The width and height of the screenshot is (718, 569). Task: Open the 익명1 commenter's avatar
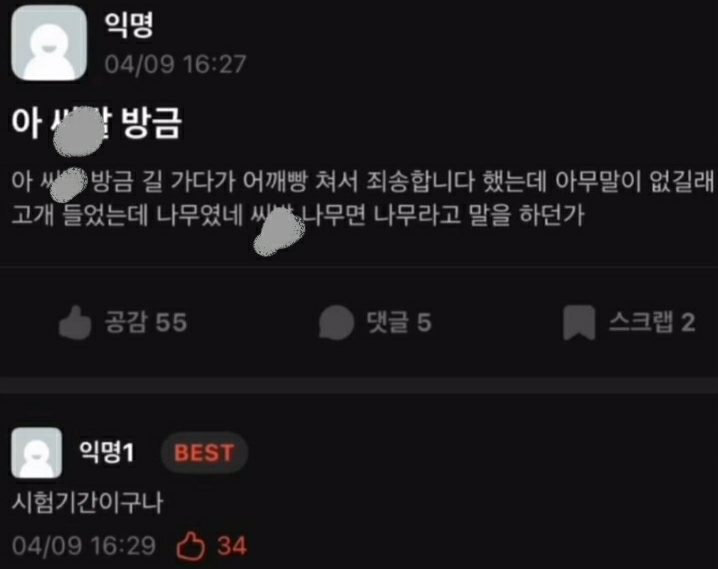pos(37,453)
